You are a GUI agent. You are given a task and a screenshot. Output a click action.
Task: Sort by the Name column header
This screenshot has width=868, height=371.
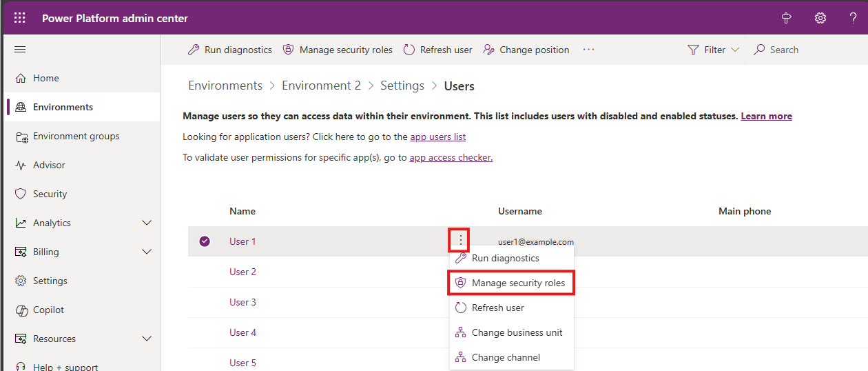click(242, 211)
